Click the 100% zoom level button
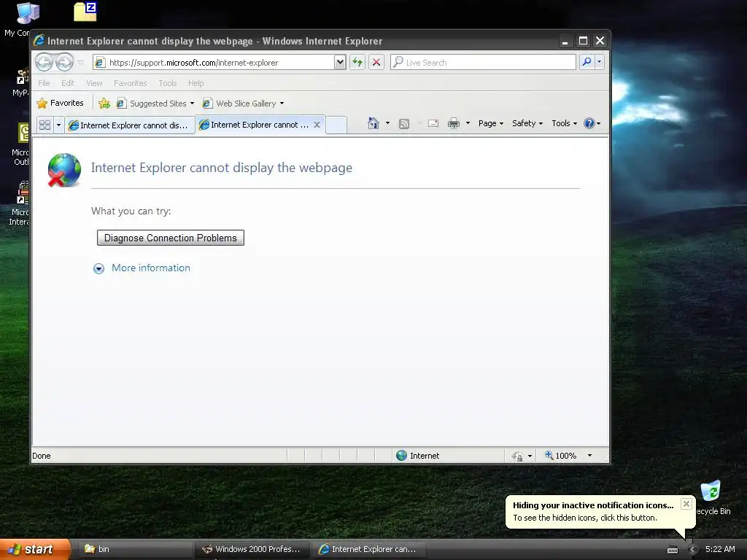Image resolution: width=747 pixels, height=560 pixels. tap(561, 456)
